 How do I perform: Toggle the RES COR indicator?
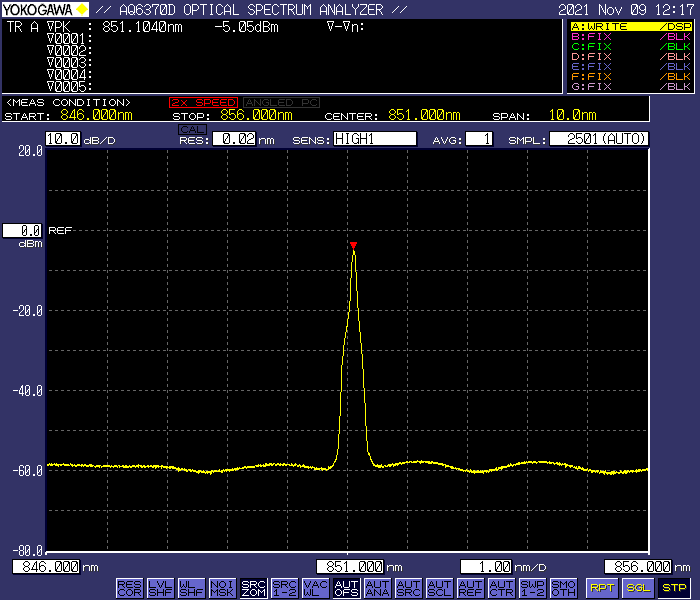129,588
